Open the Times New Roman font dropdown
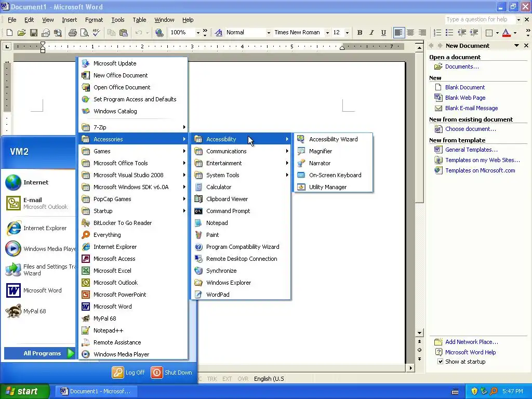This screenshot has height=399, width=532. (327, 33)
